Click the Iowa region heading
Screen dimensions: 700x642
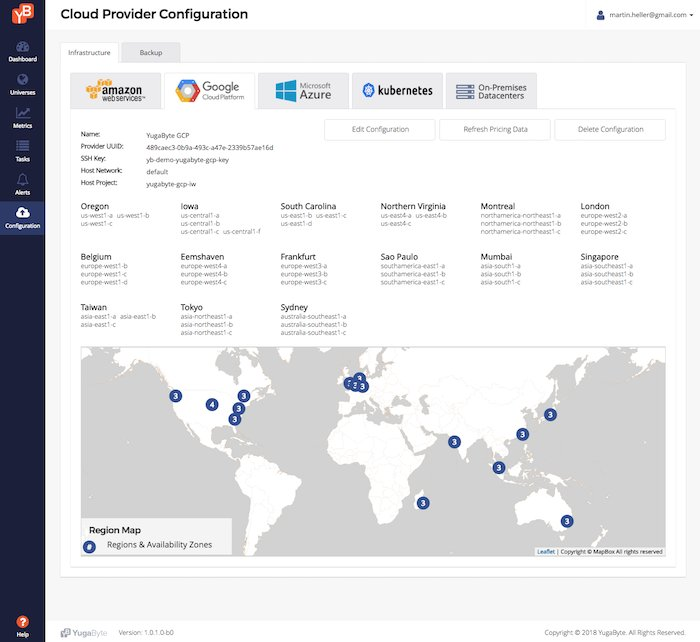(189, 206)
